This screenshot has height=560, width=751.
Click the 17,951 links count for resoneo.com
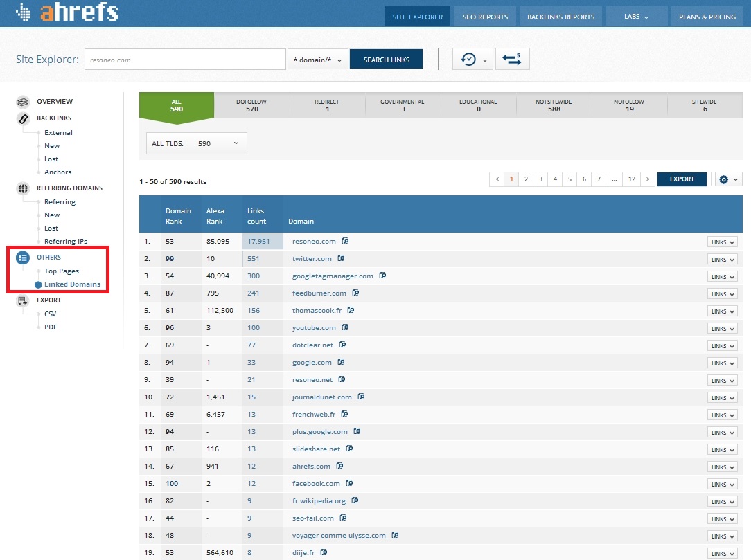coord(258,241)
